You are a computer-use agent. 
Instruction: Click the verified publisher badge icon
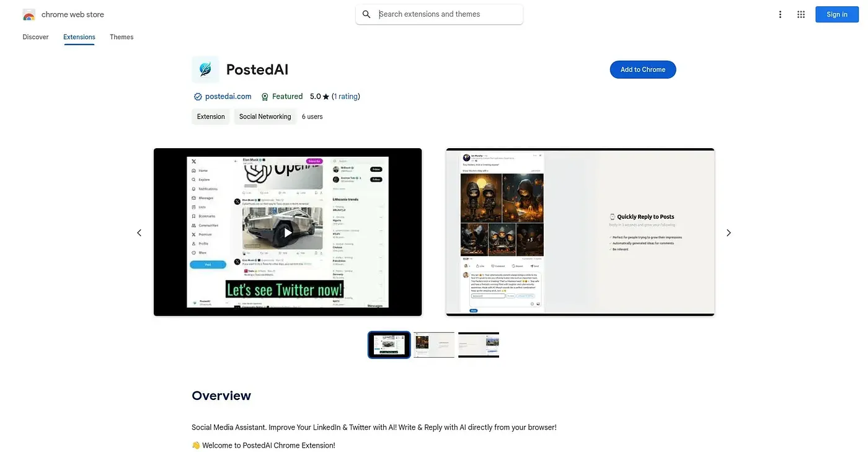(198, 97)
